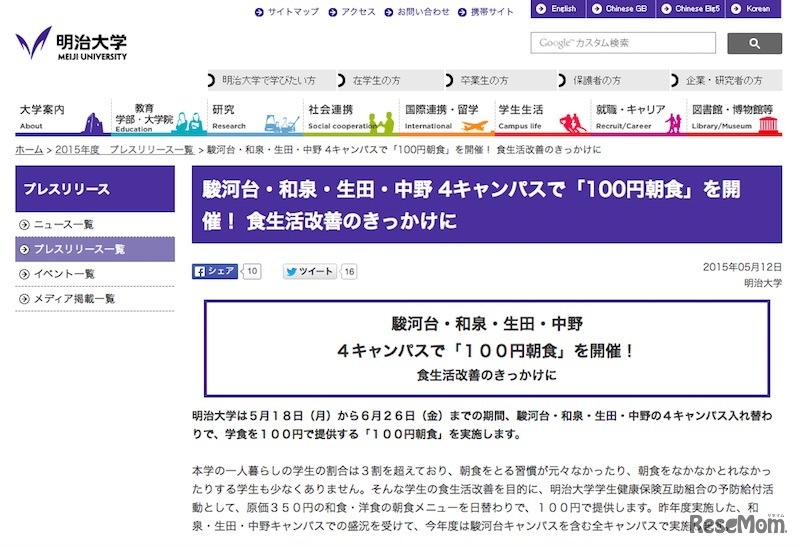Open 学生生活 Campus life menu
Image resolution: width=800 pixels, height=547 pixels.
point(542,117)
